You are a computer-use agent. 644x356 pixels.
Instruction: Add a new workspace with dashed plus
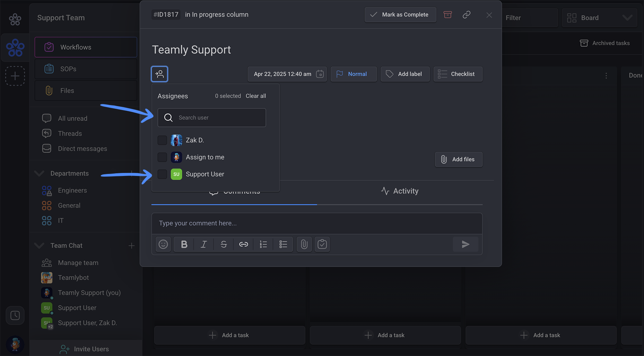coord(15,76)
